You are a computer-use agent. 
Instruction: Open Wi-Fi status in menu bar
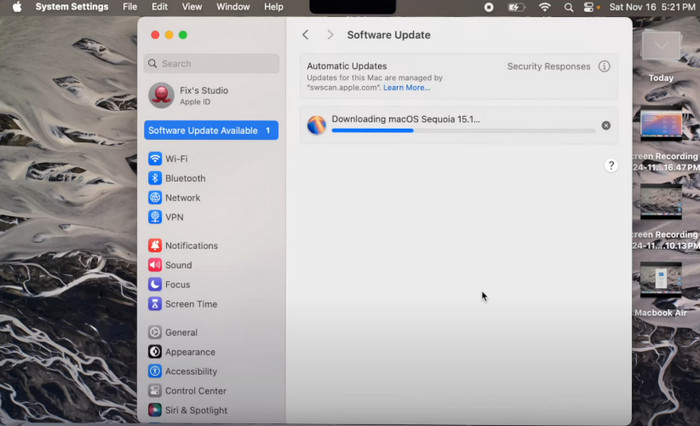[x=545, y=7]
